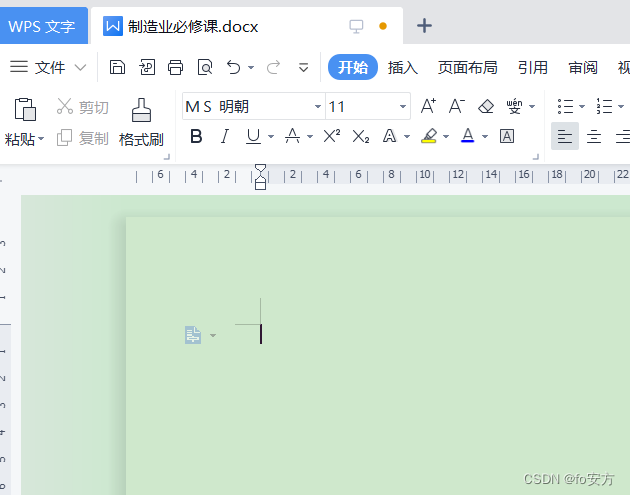Toggle align left paragraph
The width and height of the screenshot is (630, 495).
[x=565, y=136]
